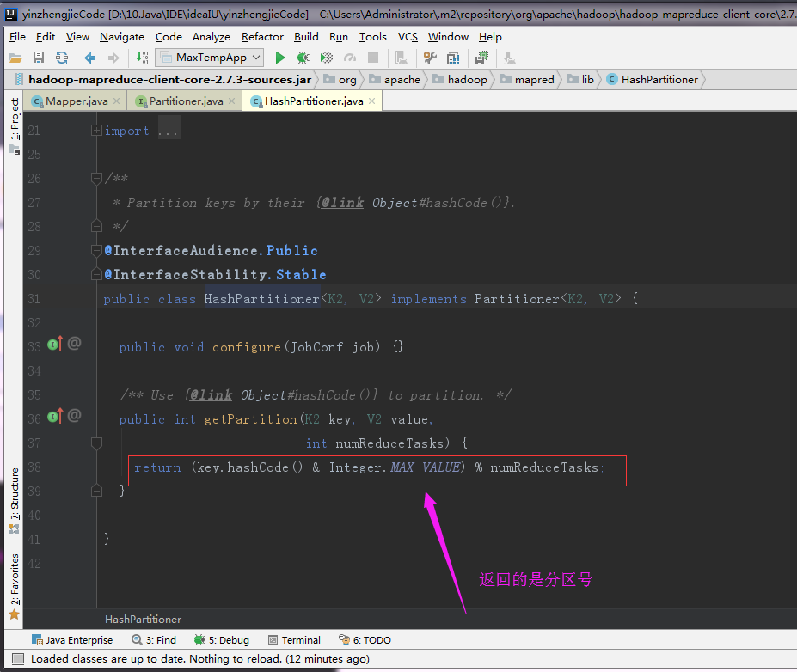Expand the folded import block on line 21

coord(96,131)
